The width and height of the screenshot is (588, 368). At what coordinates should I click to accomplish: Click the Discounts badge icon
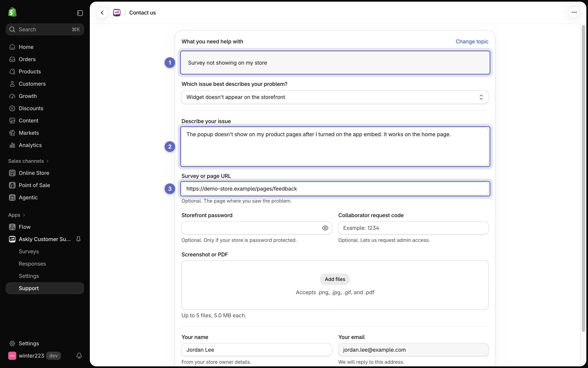[x=12, y=108]
